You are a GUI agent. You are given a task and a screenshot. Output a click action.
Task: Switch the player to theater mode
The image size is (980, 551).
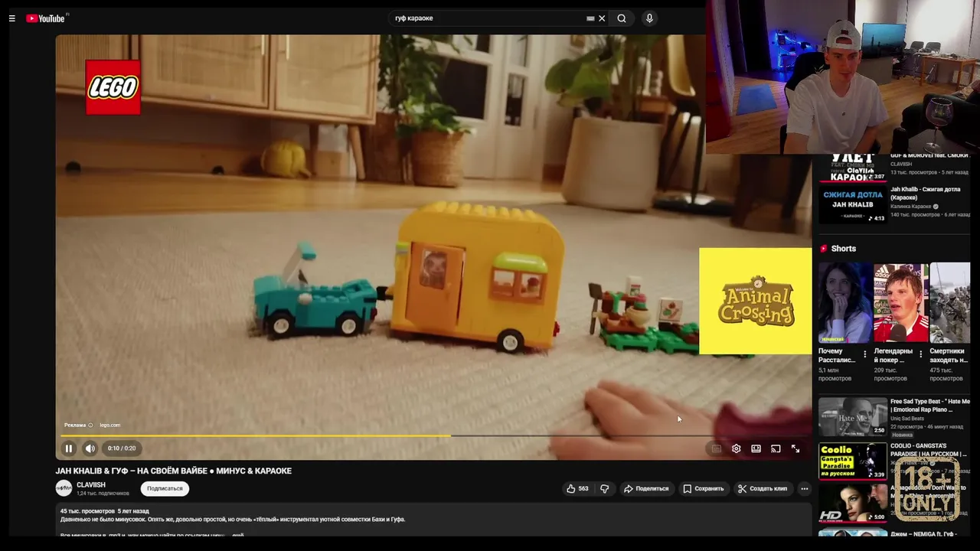[756, 448]
